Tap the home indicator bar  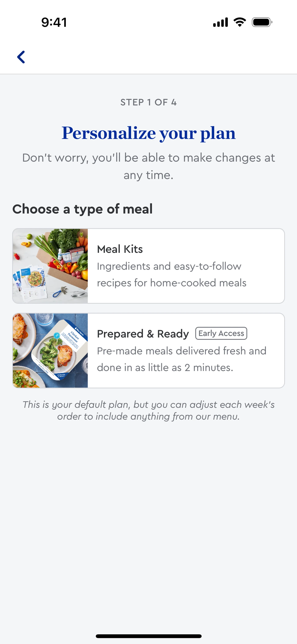click(x=148, y=636)
